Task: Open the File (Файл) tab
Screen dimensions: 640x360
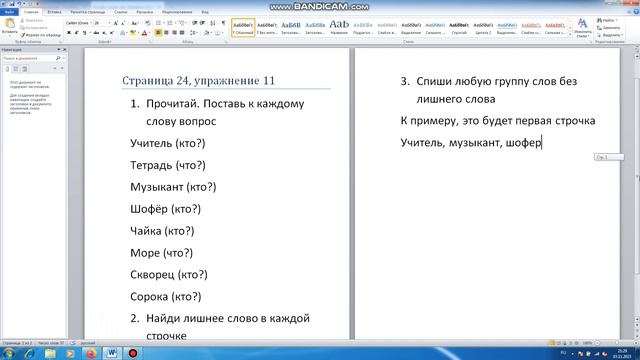Action: pyautogui.click(x=9, y=12)
